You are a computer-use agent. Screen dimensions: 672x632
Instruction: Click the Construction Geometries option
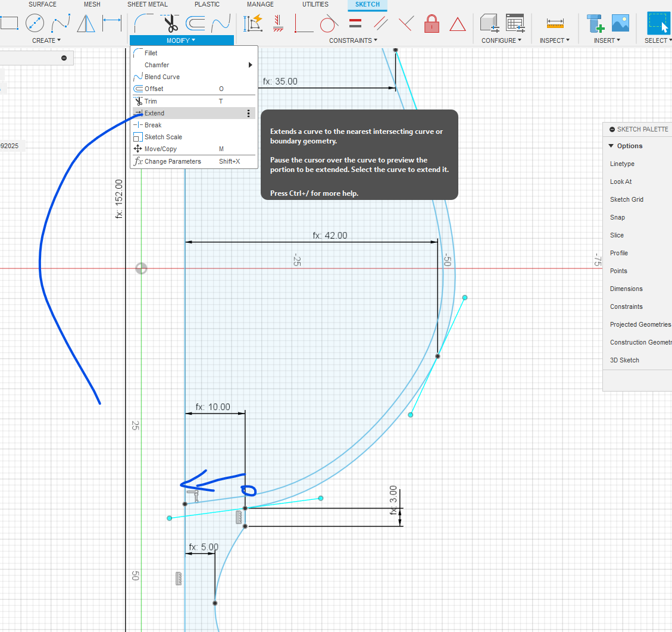(640, 342)
